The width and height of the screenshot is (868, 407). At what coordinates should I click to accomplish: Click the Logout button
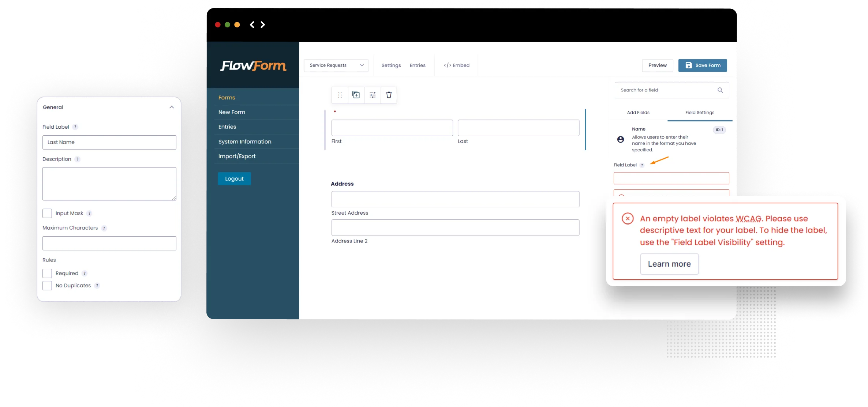234,179
